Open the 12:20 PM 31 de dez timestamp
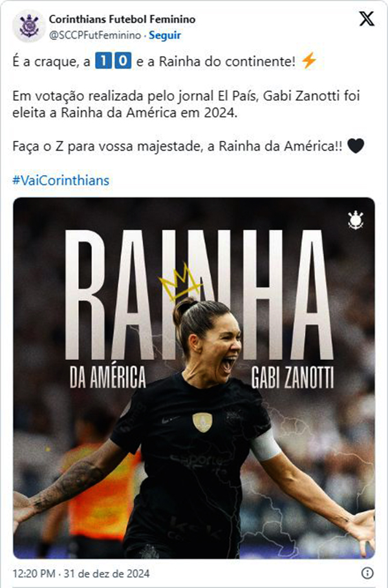 81,573
